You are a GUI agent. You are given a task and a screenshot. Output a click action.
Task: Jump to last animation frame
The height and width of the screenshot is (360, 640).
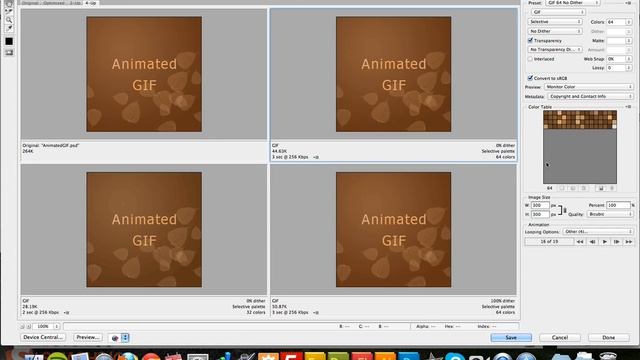[629, 242]
